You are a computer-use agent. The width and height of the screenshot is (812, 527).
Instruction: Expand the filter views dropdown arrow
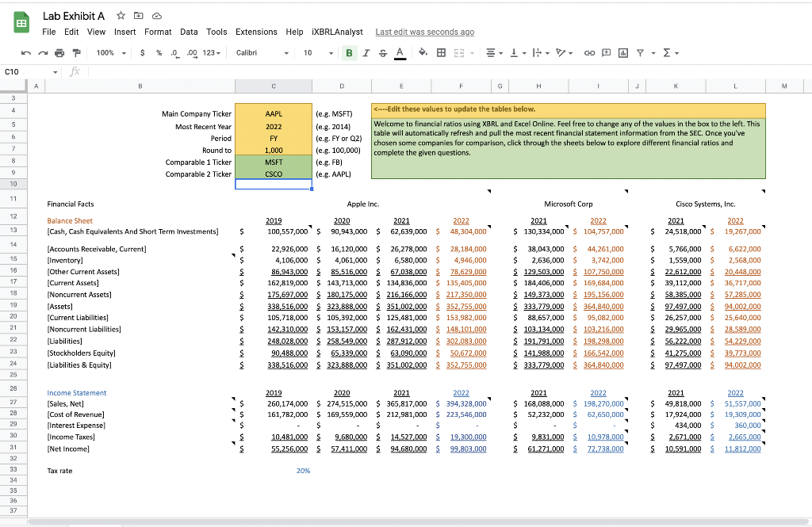tap(653, 53)
